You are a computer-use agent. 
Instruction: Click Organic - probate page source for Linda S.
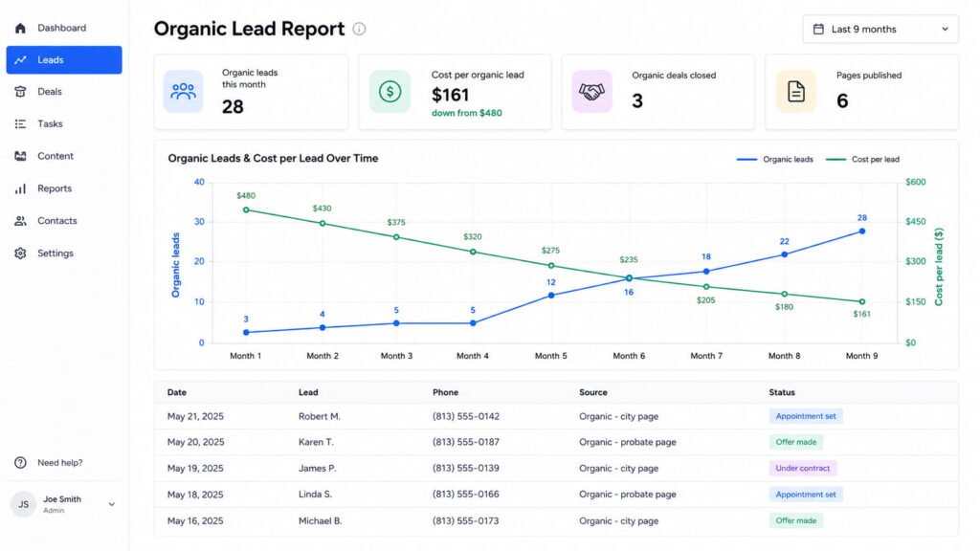(x=628, y=495)
